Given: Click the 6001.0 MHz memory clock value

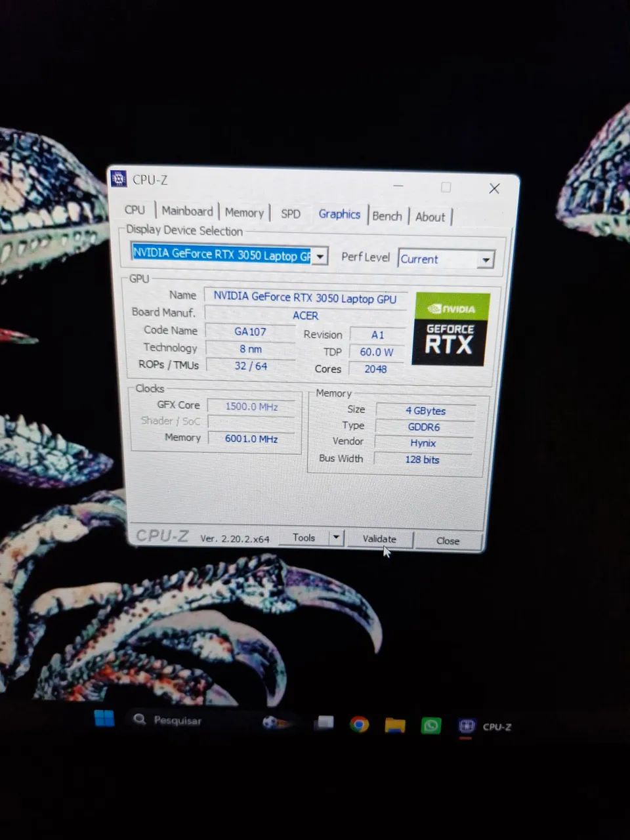Looking at the screenshot, I should coord(251,438).
